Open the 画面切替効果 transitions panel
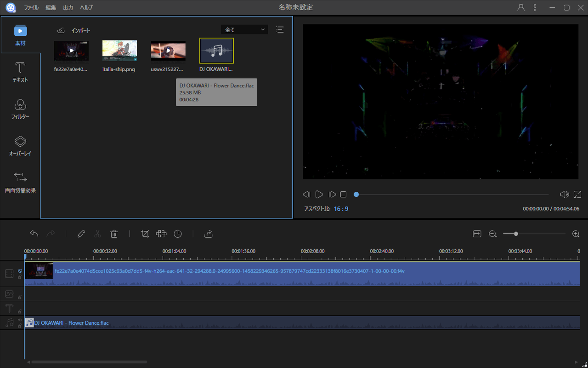This screenshot has width=588, height=368. (20, 183)
